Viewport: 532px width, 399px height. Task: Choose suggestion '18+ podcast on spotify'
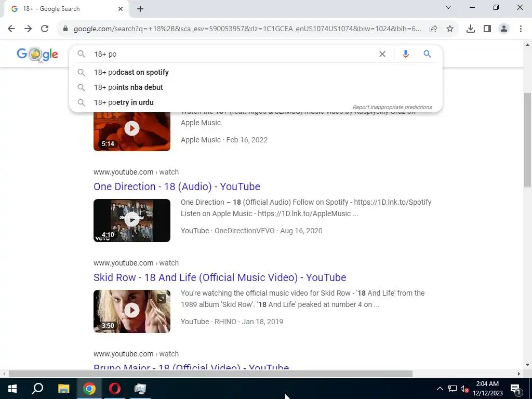pos(256,72)
